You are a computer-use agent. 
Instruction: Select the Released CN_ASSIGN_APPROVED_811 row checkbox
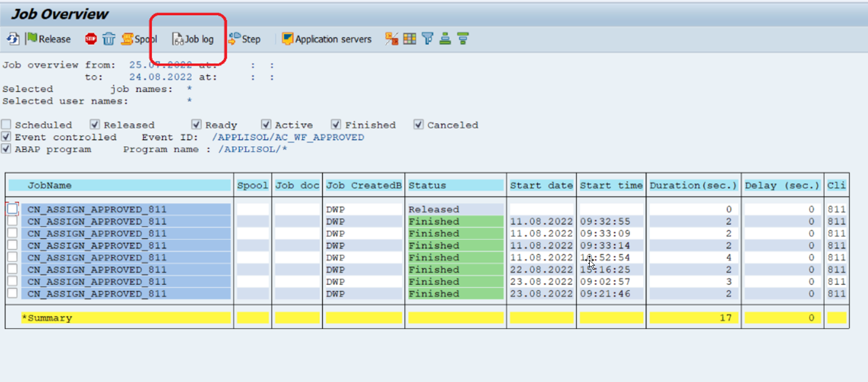(x=12, y=209)
